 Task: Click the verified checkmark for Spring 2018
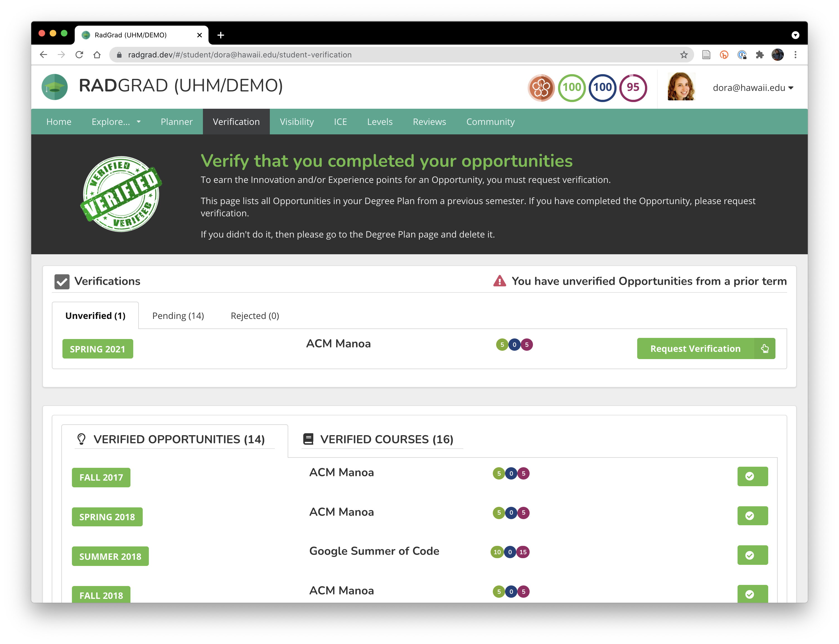752,515
